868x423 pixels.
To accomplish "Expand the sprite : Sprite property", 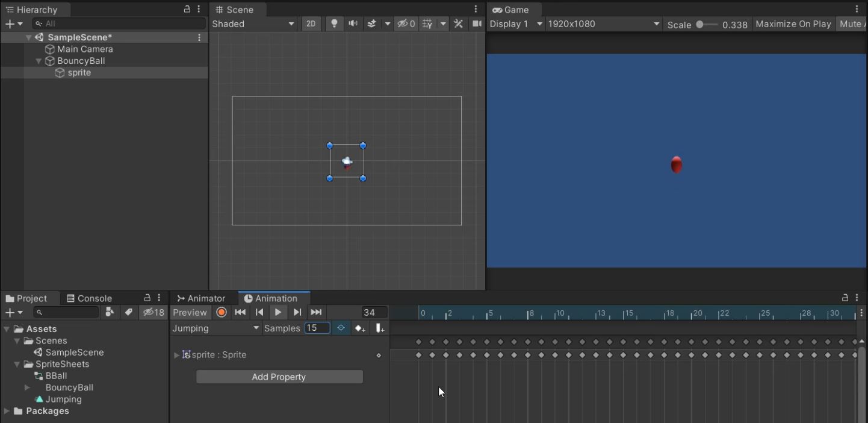I will point(176,355).
